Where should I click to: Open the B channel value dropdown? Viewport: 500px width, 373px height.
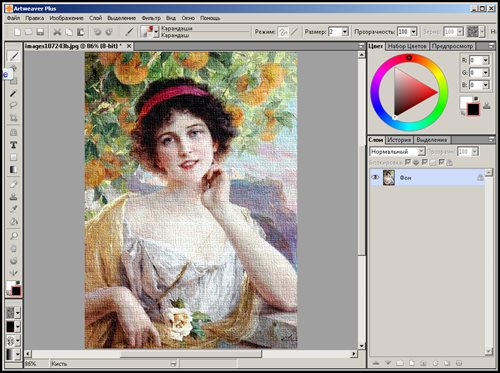click(x=485, y=85)
